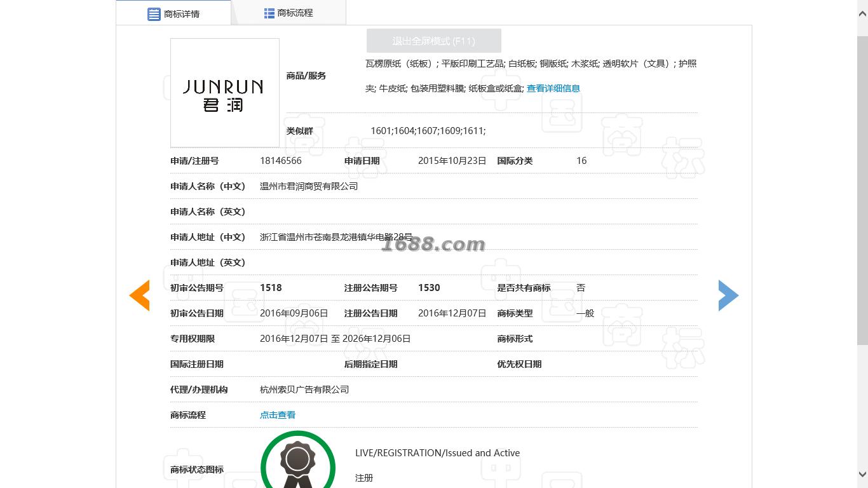Click the scrollbar up arrow
The image size is (868, 488).
[x=862, y=13]
